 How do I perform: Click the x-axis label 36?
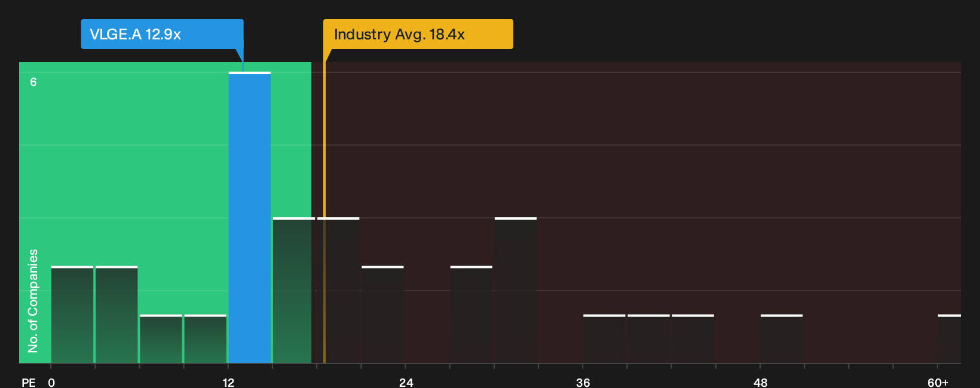pyautogui.click(x=583, y=382)
